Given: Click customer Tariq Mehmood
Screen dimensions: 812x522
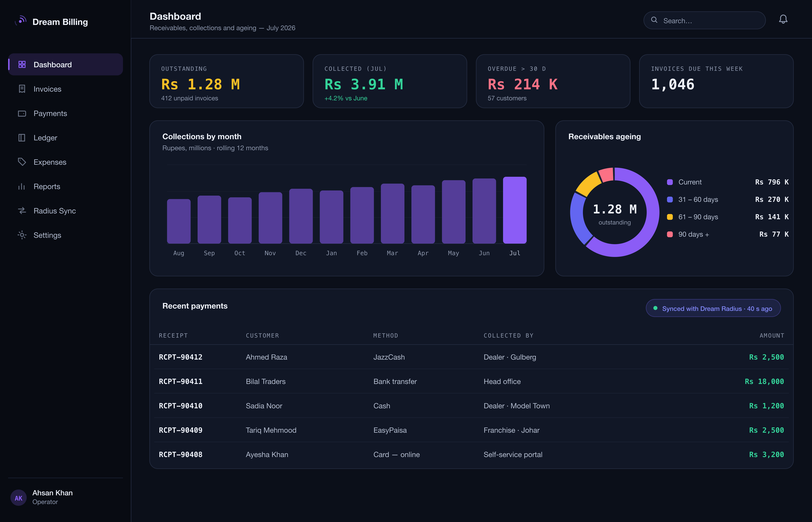Looking at the screenshot, I should 271,430.
